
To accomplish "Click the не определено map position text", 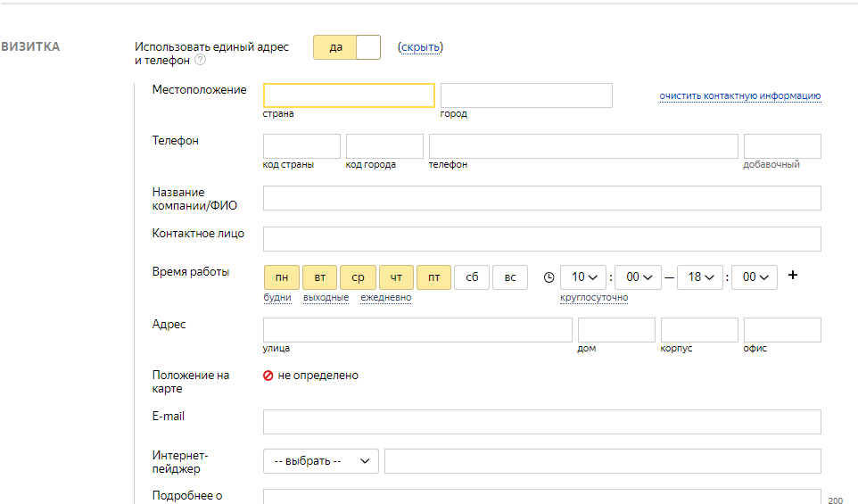I will coord(318,376).
